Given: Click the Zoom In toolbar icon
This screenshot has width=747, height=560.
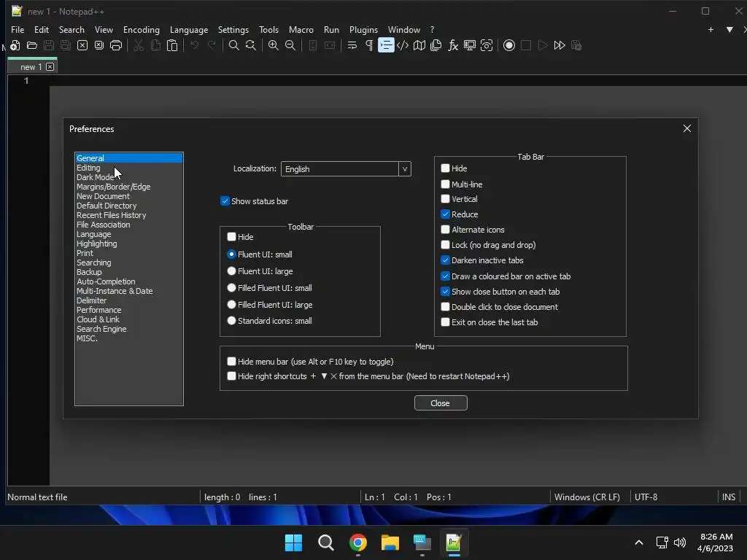Looking at the screenshot, I should click(x=274, y=45).
